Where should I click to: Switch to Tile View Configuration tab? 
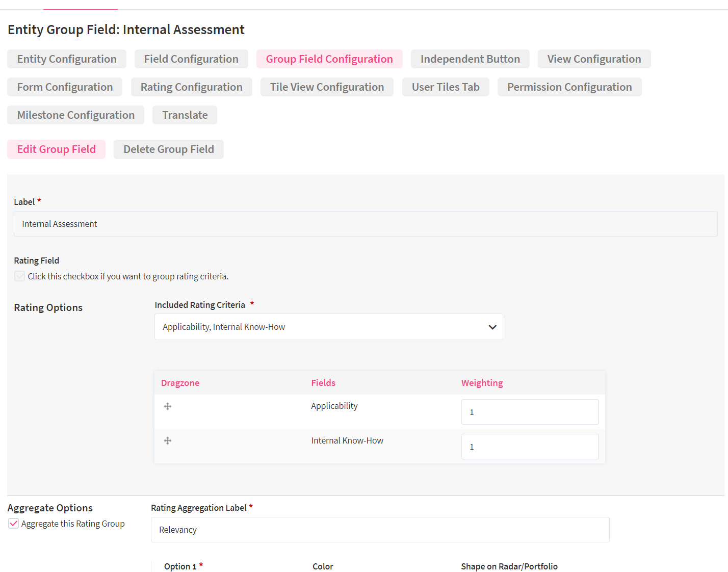pyautogui.click(x=327, y=87)
